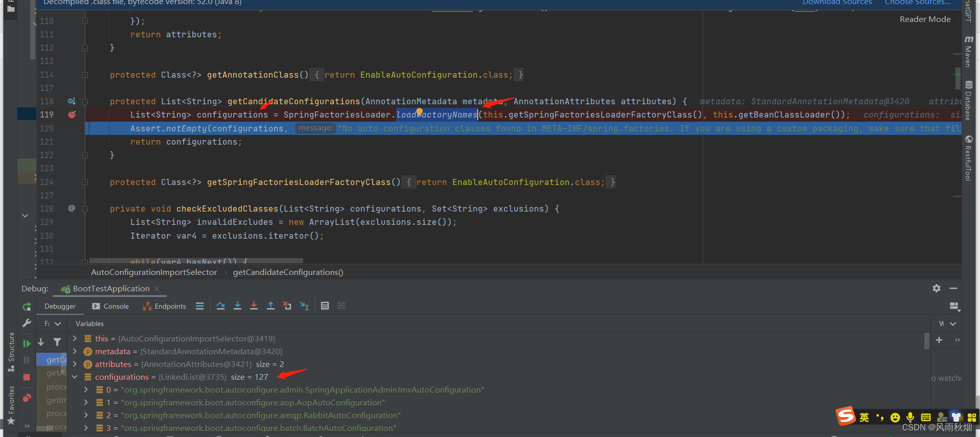980x437 pixels.
Task: Click AutoConfigurationImportSelector breadcrumb
Action: [154, 272]
